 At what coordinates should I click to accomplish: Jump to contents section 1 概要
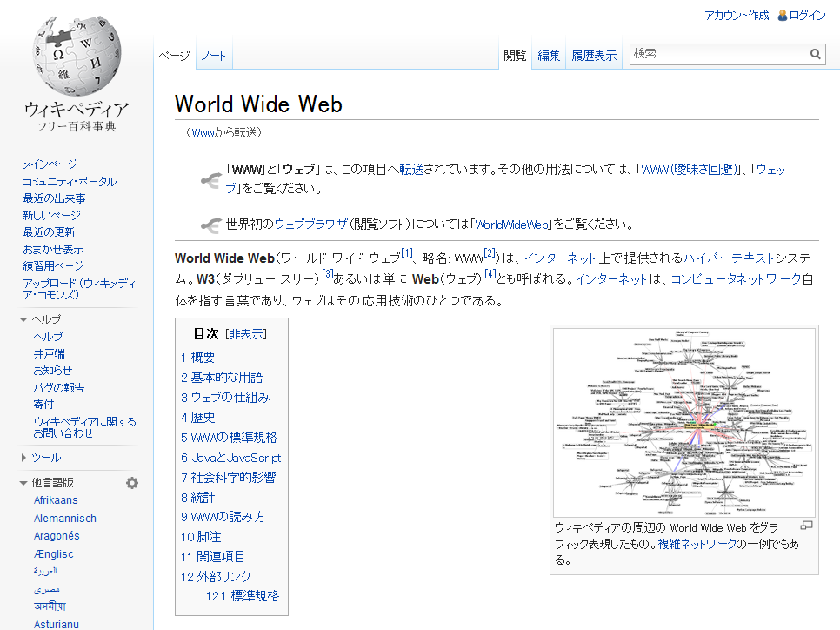click(x=197, y=358)
